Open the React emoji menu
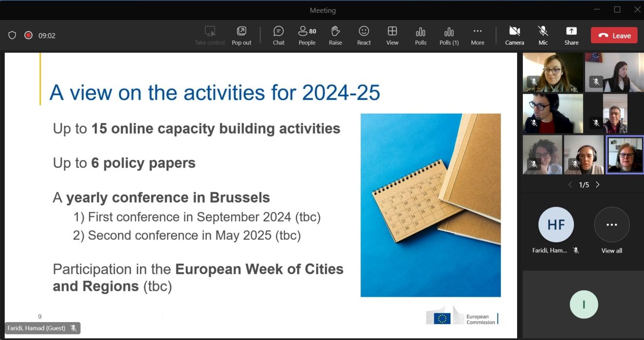The width and height of the screenshot is (644, 340). [364, 35]
